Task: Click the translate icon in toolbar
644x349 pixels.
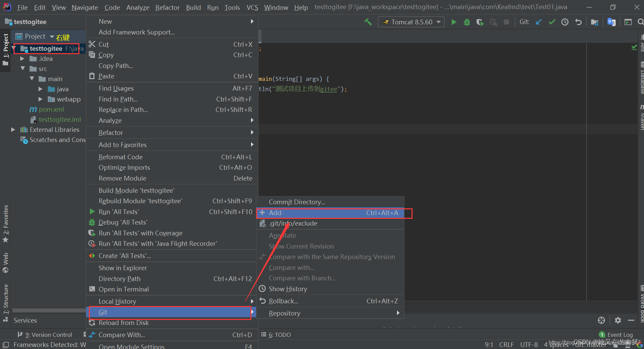Action: [612, 22]
